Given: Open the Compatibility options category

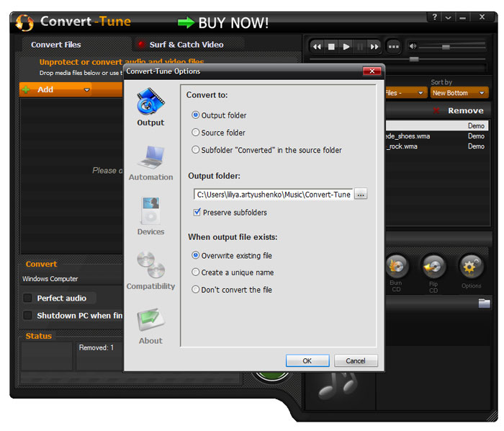Looking at the screenshot, I should click(x=150, y=271).
